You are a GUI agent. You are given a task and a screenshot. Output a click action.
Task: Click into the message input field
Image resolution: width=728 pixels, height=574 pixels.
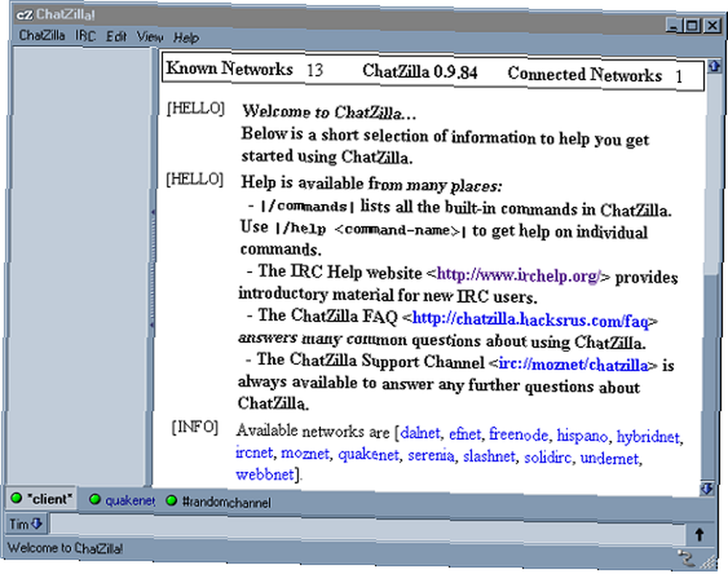(367, 527)
